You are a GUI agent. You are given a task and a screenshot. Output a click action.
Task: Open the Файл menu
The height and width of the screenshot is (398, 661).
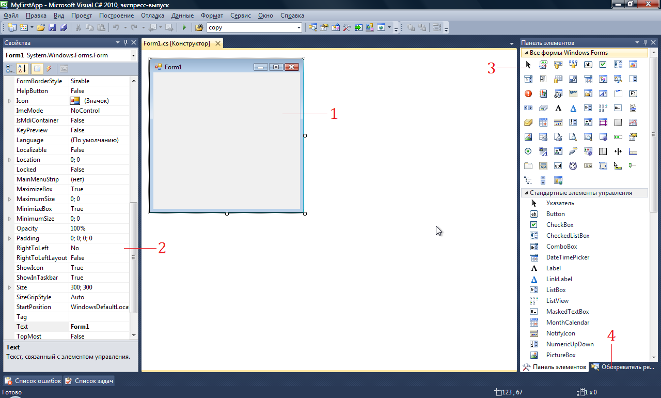pos(11,16)
